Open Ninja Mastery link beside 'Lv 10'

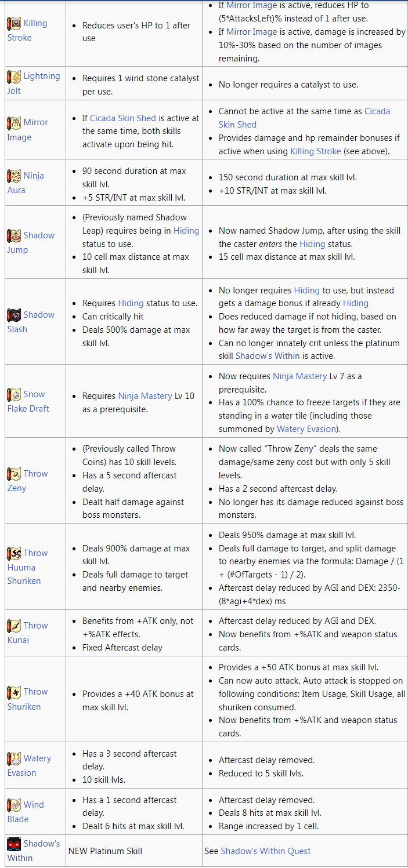click(145, 396)
